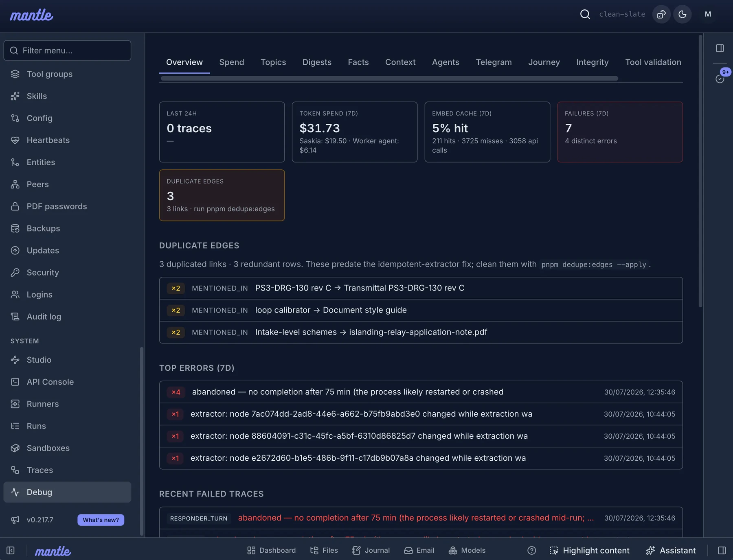This screenshot has width=733, height=560.
Task: Switch to the Integrity tab
Action: (x=593, y=62)
